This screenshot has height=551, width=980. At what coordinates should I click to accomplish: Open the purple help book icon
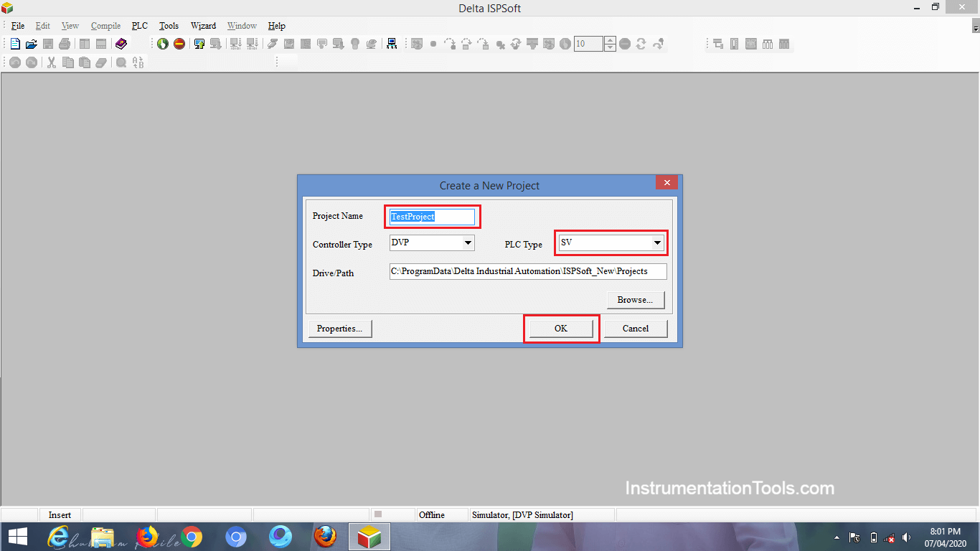pos(121,44)
